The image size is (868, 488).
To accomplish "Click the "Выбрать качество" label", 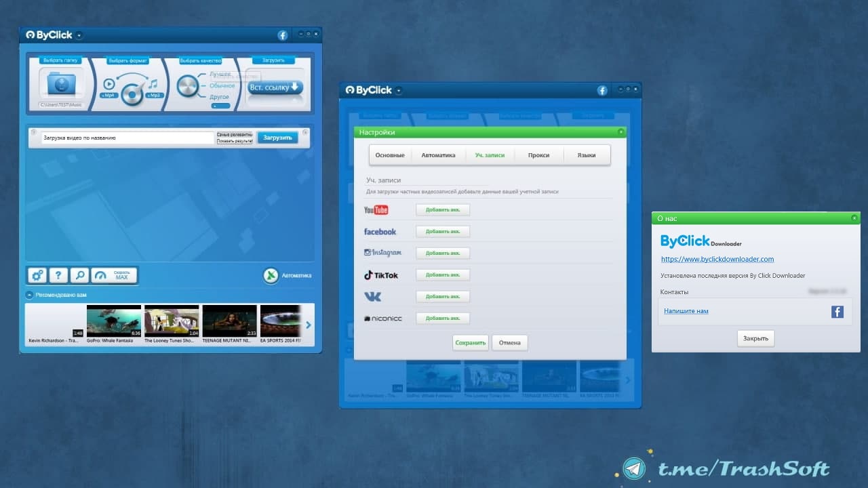I will 200,60.
